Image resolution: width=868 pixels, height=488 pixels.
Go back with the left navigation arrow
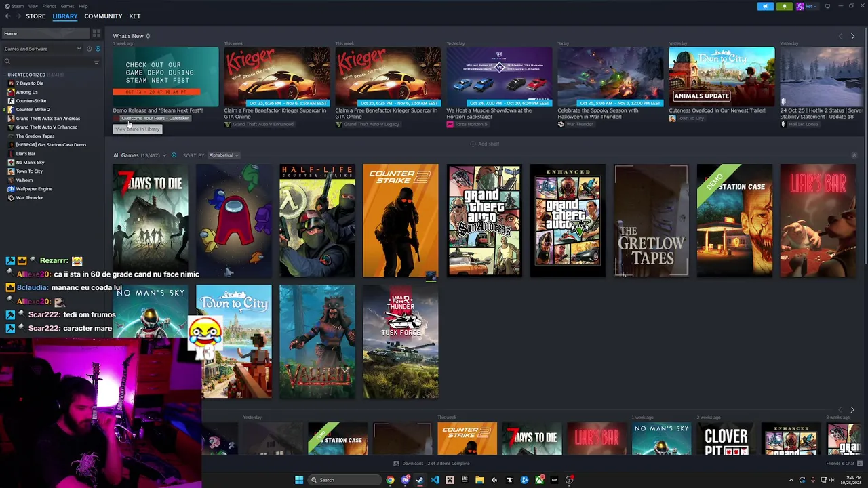(x=7, y=16)
